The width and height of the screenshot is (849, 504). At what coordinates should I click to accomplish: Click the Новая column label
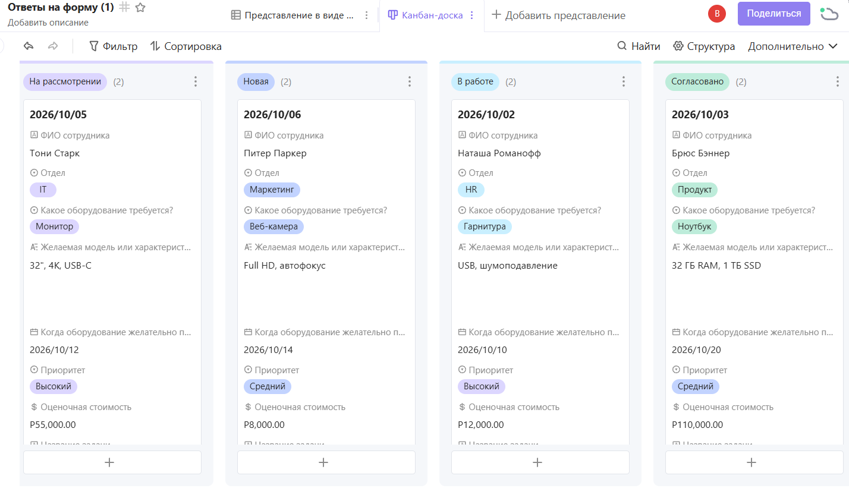[256, 81]
